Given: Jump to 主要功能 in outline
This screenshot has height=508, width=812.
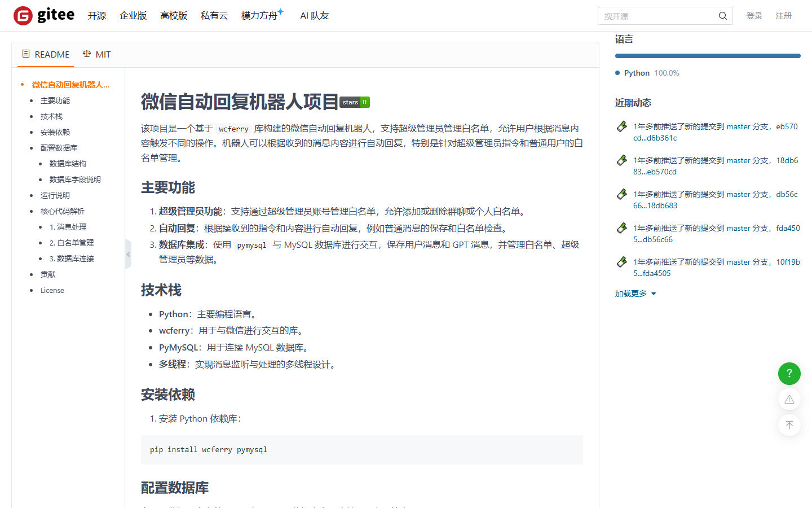Looking at the screenshot, I should pos(55,100).
